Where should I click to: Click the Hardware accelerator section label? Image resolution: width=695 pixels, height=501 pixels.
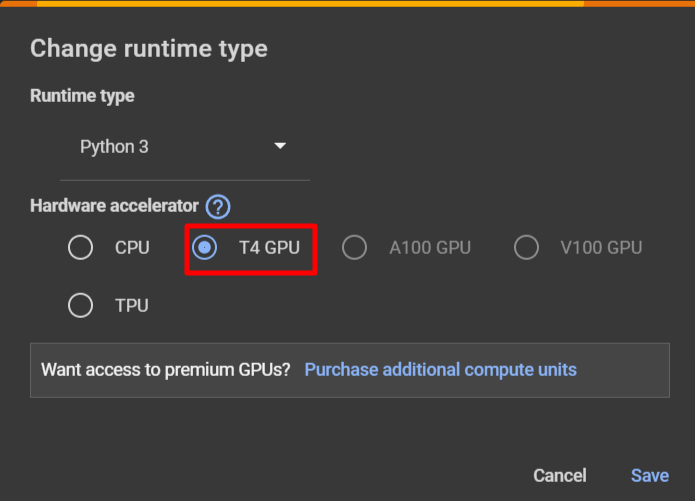click(114, 206)
